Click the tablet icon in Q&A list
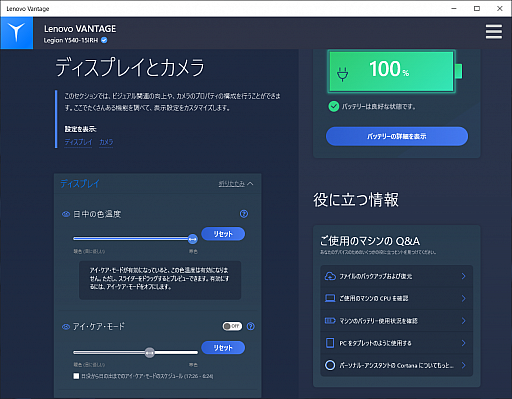 pos(330,343)
